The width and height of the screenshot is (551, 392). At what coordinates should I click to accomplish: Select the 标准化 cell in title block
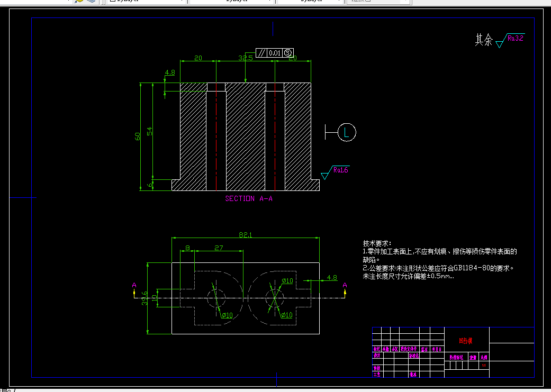click(413, 355)
